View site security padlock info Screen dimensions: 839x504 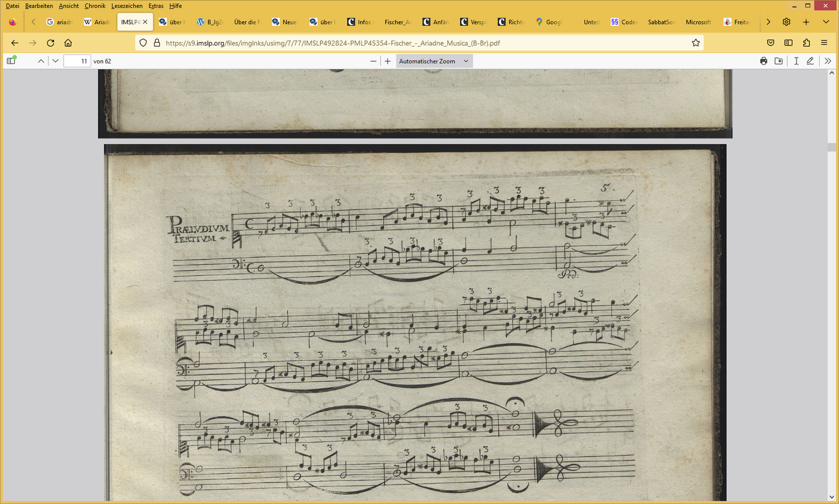(156, 43)
